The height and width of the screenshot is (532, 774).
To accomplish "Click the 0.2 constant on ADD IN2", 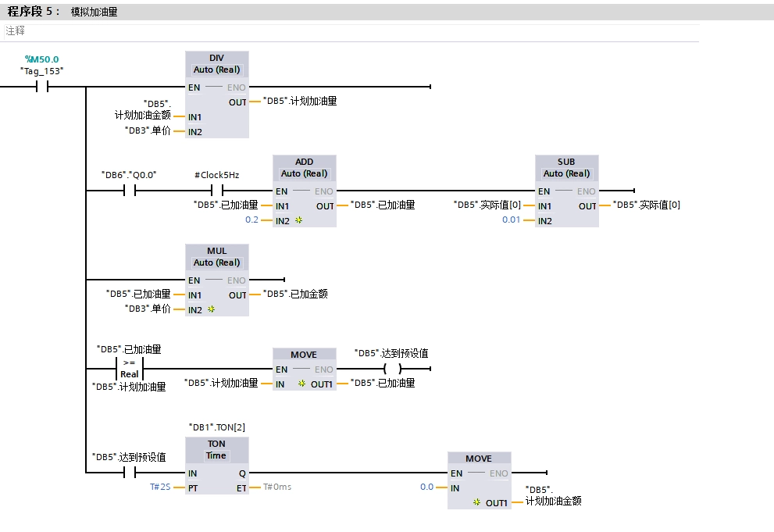I will pos(251,220).
